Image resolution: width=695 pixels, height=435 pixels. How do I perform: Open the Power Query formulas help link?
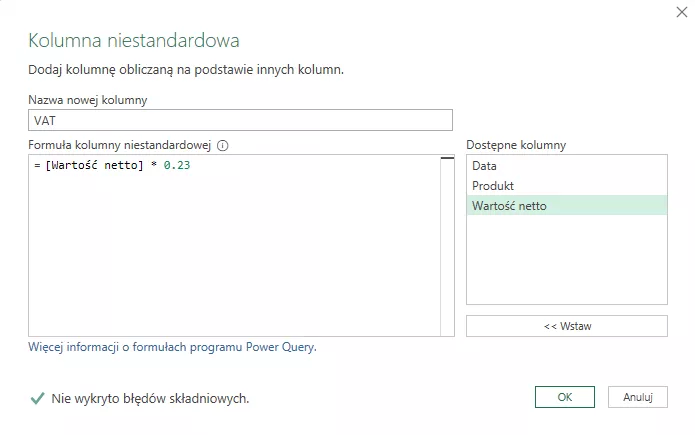tap(172, 348)
